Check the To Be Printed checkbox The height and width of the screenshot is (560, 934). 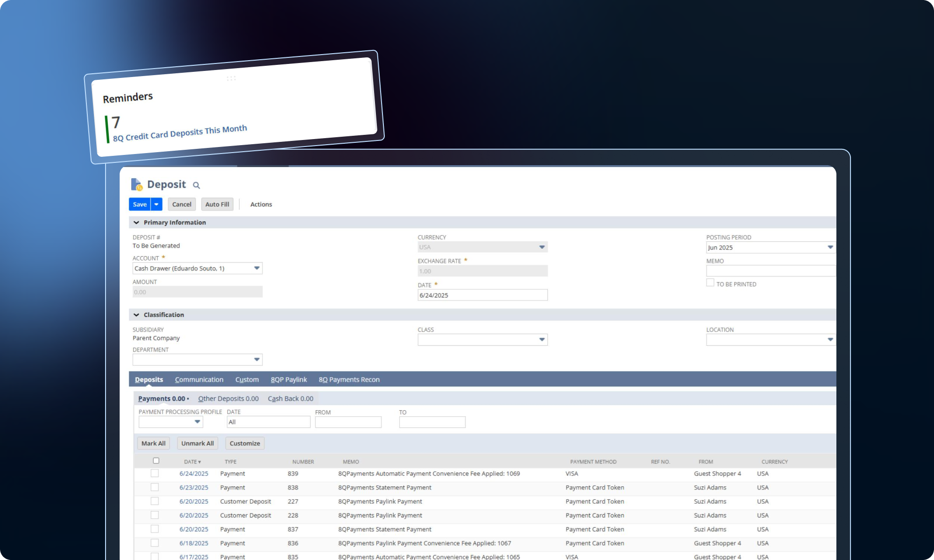click(x=710, y=283)
